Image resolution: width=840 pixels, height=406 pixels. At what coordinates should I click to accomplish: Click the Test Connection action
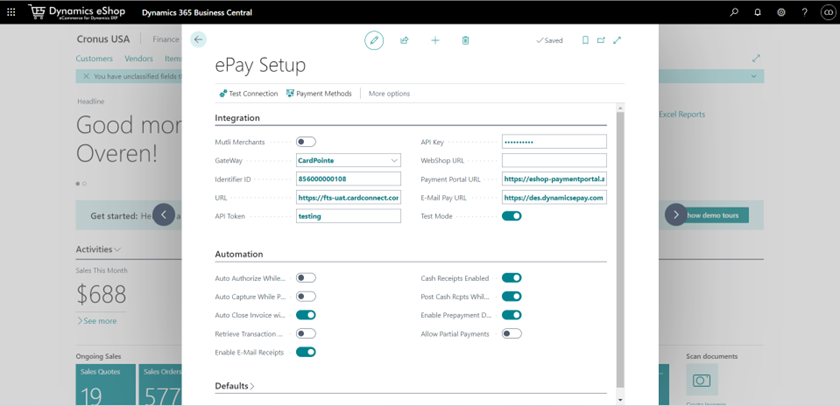click(249, 93)
